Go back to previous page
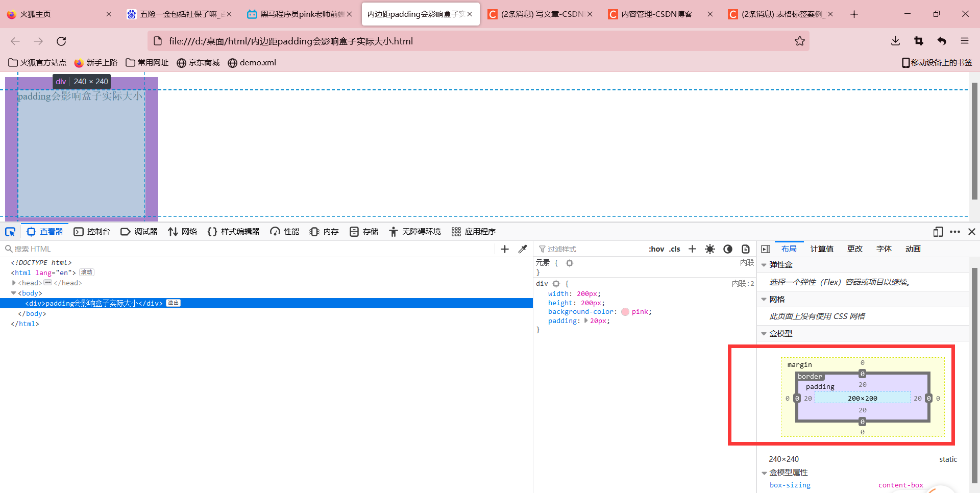The image size is (980, 493). coord(15,41)
